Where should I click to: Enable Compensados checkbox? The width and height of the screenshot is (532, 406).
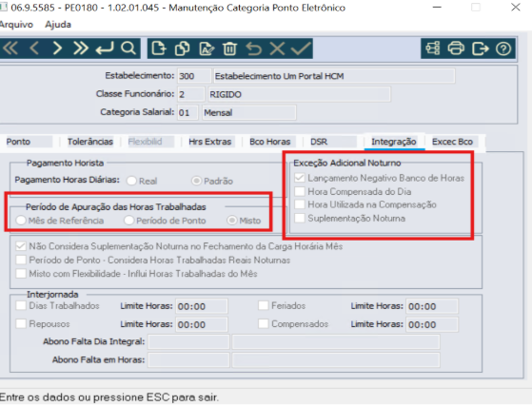click(x=264, y=323)
